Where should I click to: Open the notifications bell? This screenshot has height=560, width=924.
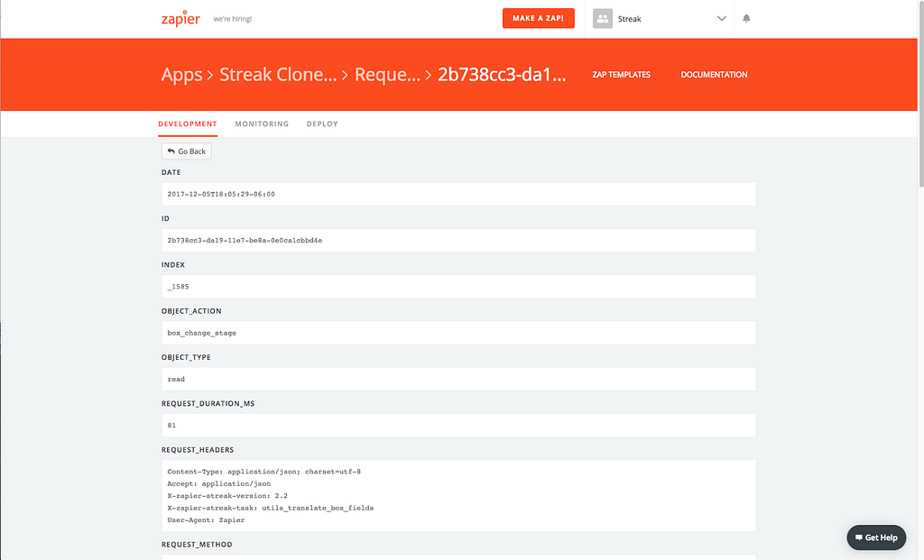coord(746,18)
